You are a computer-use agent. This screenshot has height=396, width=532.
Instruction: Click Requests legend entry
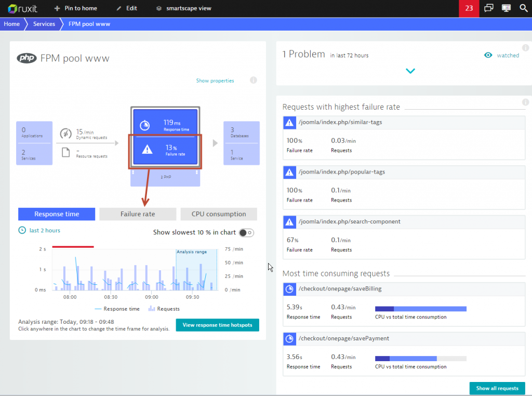pos(164,309)
